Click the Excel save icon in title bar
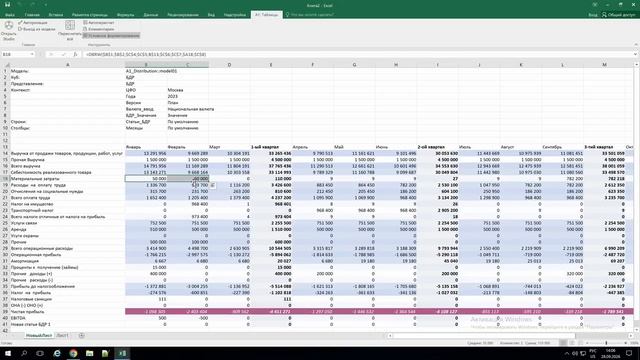The height and width of the screenshot is (360, 640). tap(7, 5)
